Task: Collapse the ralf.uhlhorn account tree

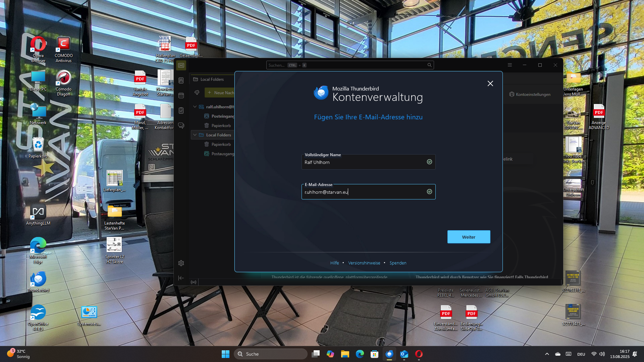Action: [195, 107]
